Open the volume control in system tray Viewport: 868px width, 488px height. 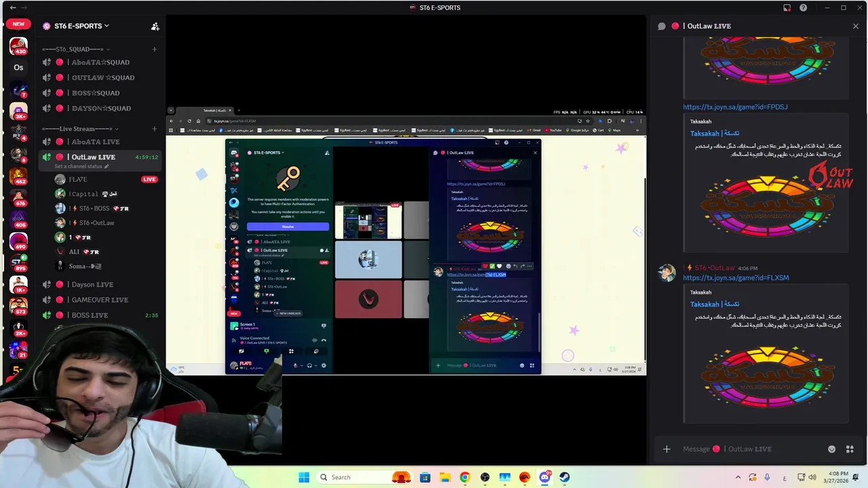pos(812,477)
